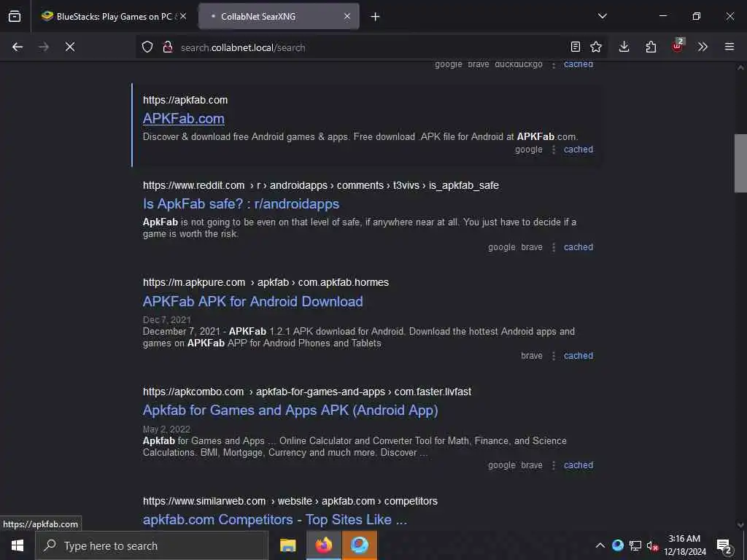The image size is (747, 560).
Task: Switch to the BlueStacks tab
Action: pyautogui.click(x=113, y=16)
